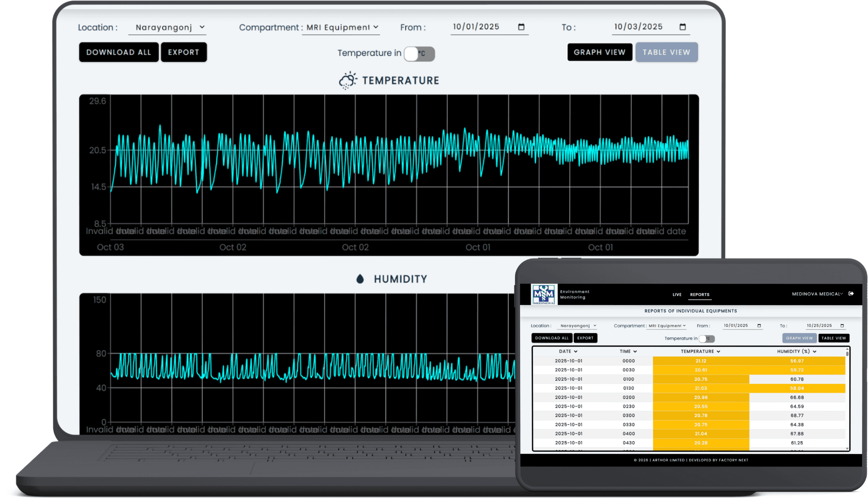Click the date cell in the 0100 row

(568, 379)
